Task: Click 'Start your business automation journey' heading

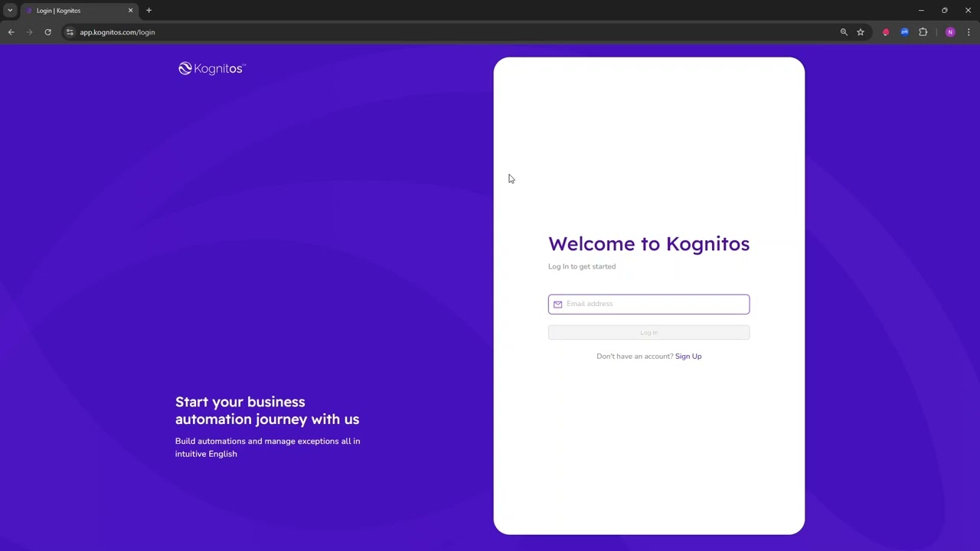Action: point(267,410)
